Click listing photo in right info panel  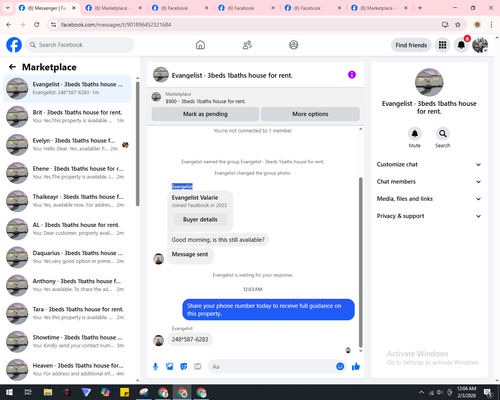tap(429, 82)
